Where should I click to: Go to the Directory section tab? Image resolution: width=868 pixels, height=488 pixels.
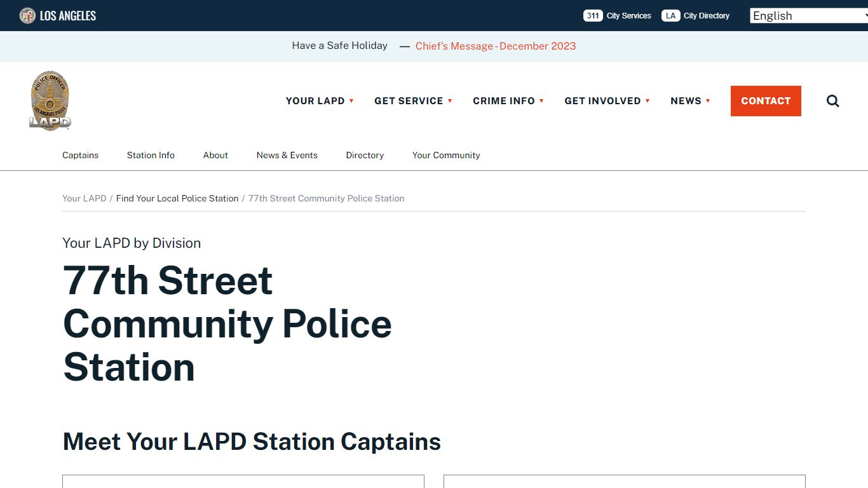tap(365, 155)
